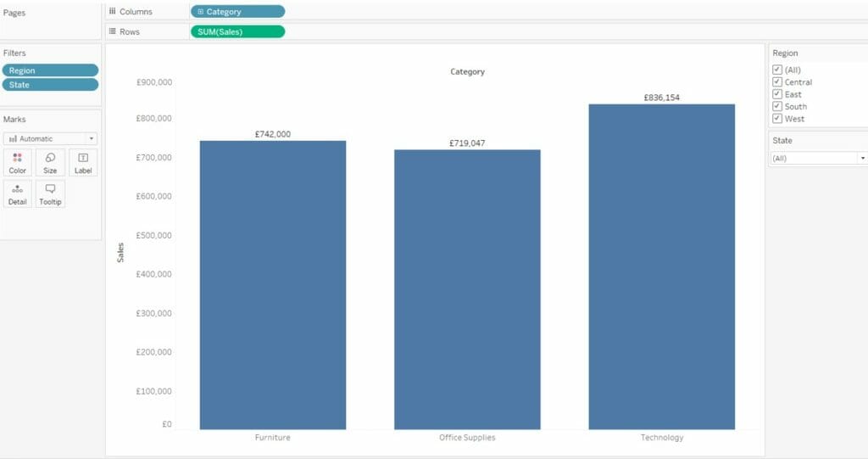Open the Tooltip marks card
Screen dimensions: 868x459
(50, 194)
